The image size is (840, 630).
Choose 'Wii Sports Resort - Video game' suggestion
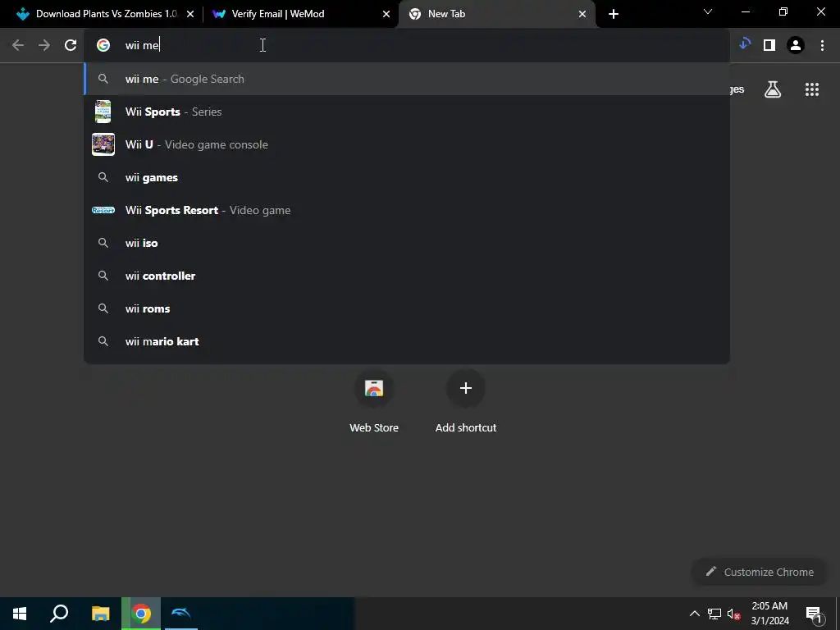[x=407, y=210]
